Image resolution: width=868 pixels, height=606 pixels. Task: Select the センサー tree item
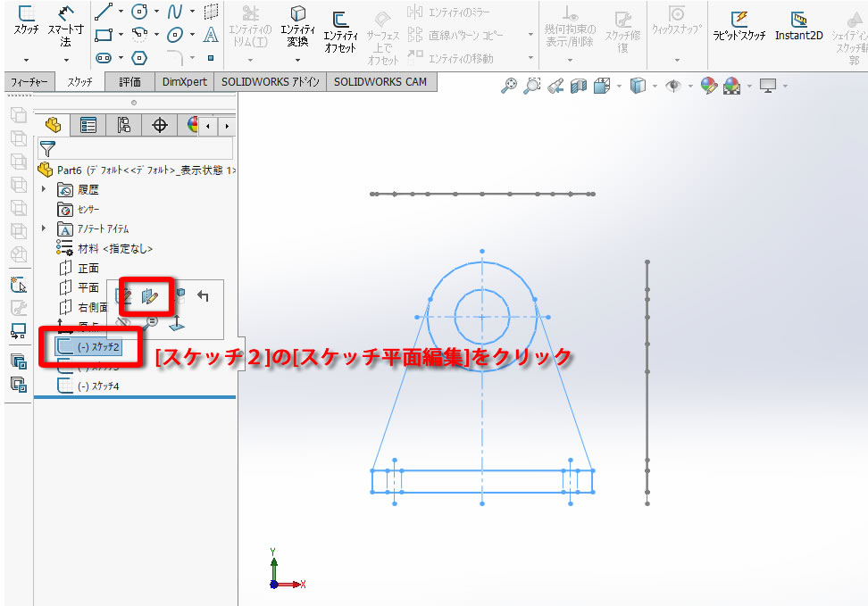coord(79,209)
